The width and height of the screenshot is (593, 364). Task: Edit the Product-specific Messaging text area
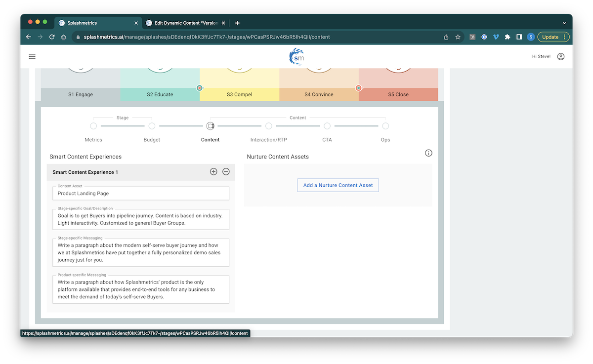click(141, 289)
